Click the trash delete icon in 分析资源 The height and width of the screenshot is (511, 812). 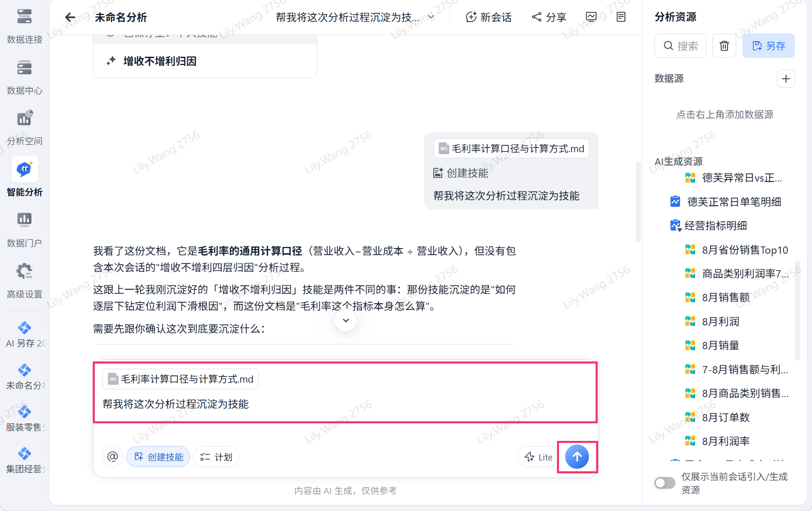pyautogui.click(x=724, y=46)
